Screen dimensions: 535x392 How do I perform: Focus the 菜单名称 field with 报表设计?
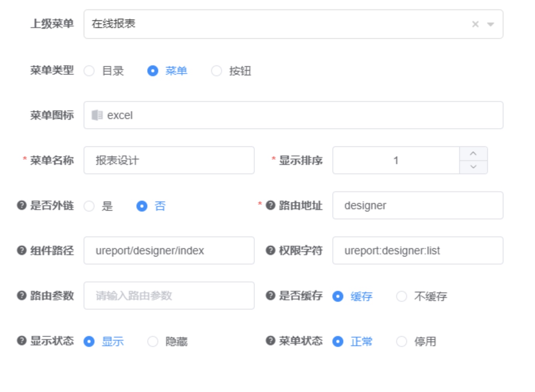tap(169, 160)
